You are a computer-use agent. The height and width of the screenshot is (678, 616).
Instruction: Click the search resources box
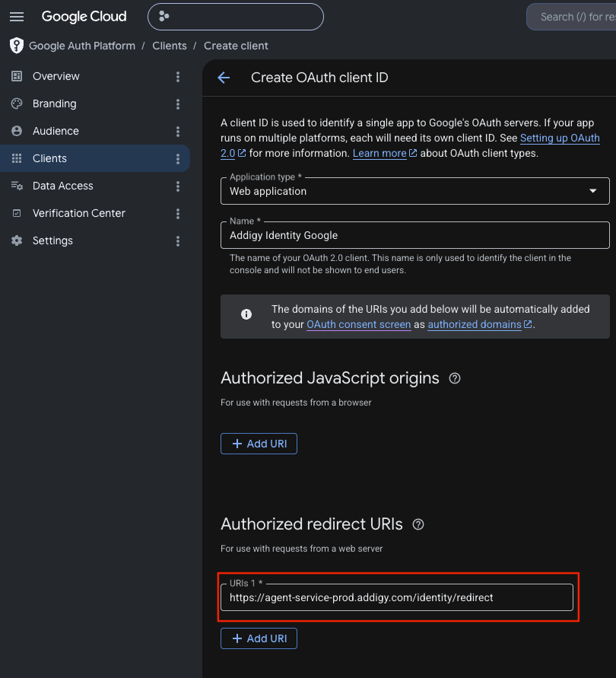(x=571, y=17)
